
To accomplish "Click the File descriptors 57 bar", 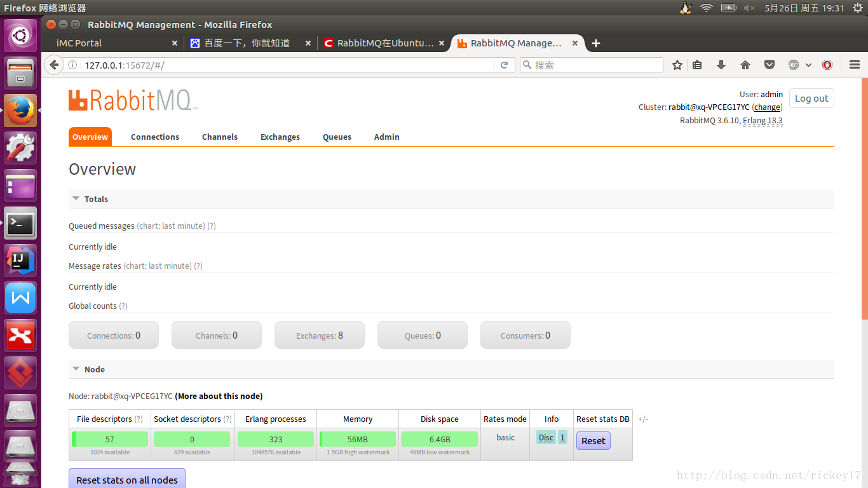I will [110, 439].
